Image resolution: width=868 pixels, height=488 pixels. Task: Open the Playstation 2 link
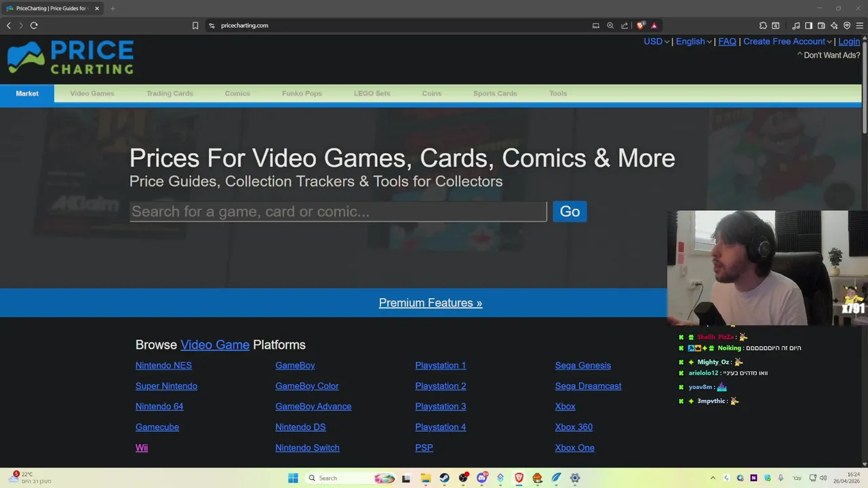(x=441, y=386)
